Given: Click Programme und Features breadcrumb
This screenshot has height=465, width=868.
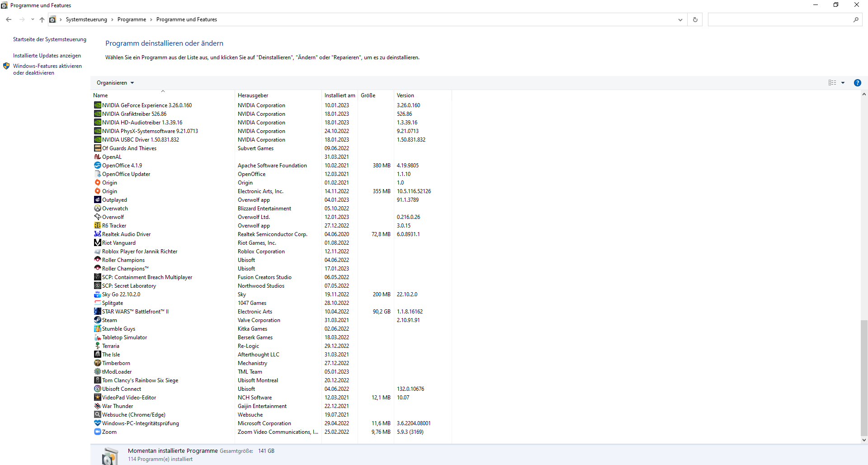Looking at the screenshot, I should [x=187, y=19].
